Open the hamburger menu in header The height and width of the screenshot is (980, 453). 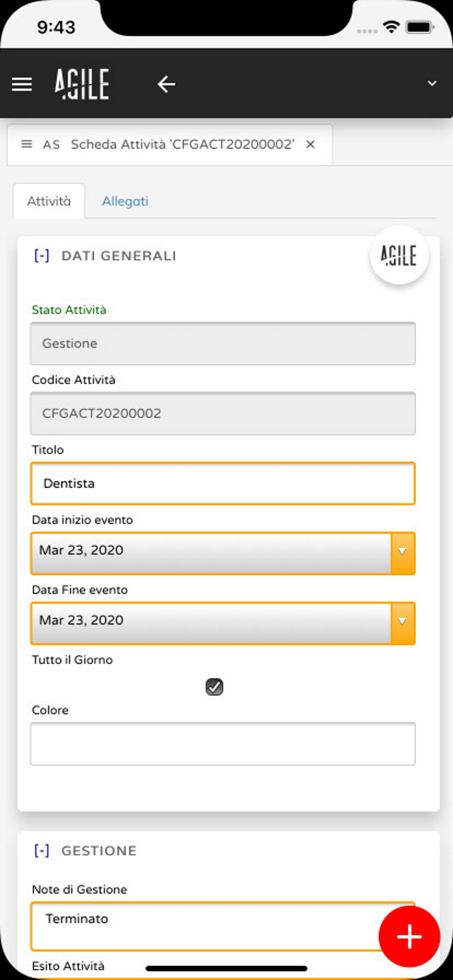(x=22, y=84)
